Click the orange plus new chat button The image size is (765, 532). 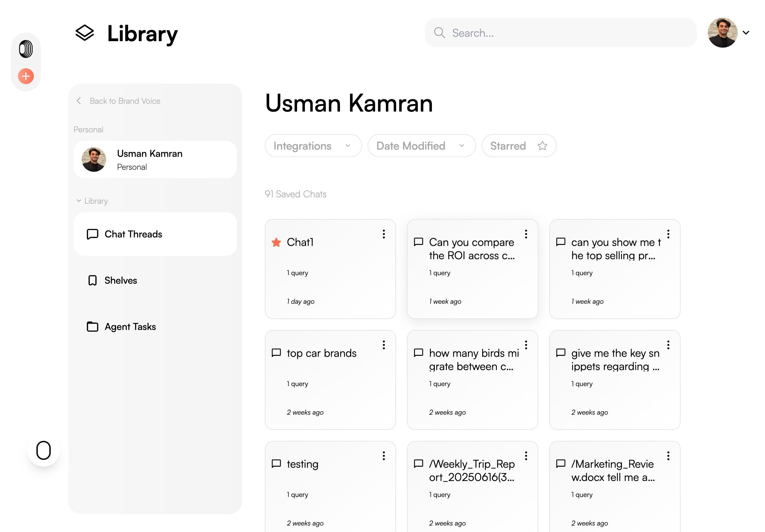point(26,76)
